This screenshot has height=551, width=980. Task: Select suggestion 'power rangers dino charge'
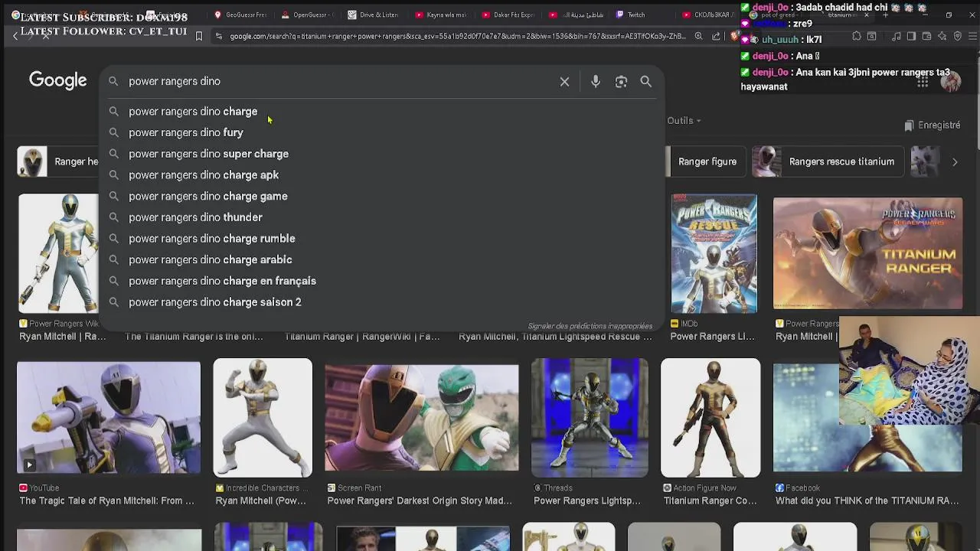pos(381,112)
